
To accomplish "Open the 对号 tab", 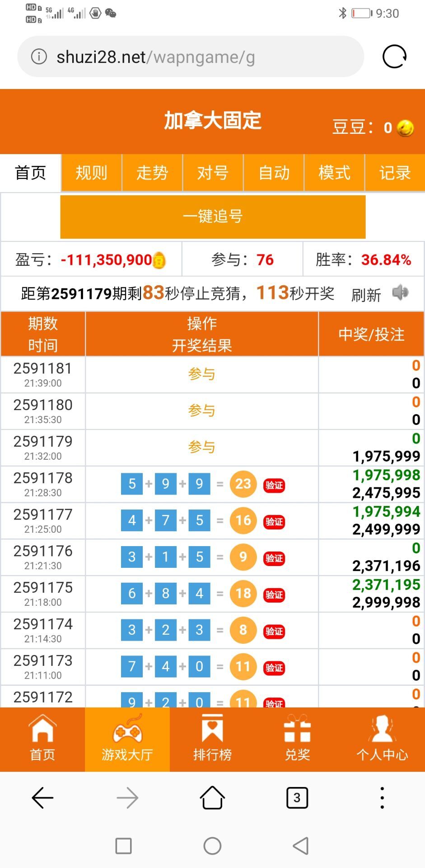I will tap(213, 173).
